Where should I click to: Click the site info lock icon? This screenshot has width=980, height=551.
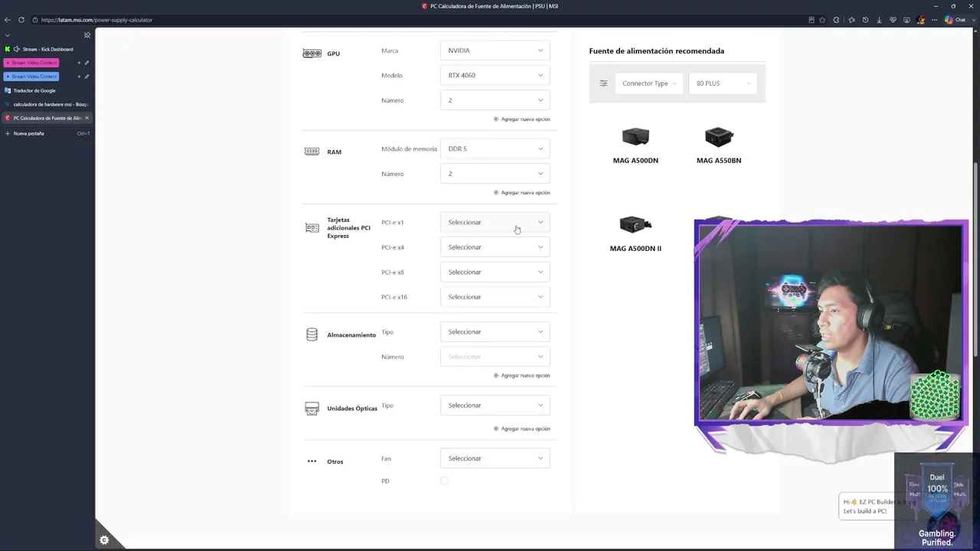34,20
